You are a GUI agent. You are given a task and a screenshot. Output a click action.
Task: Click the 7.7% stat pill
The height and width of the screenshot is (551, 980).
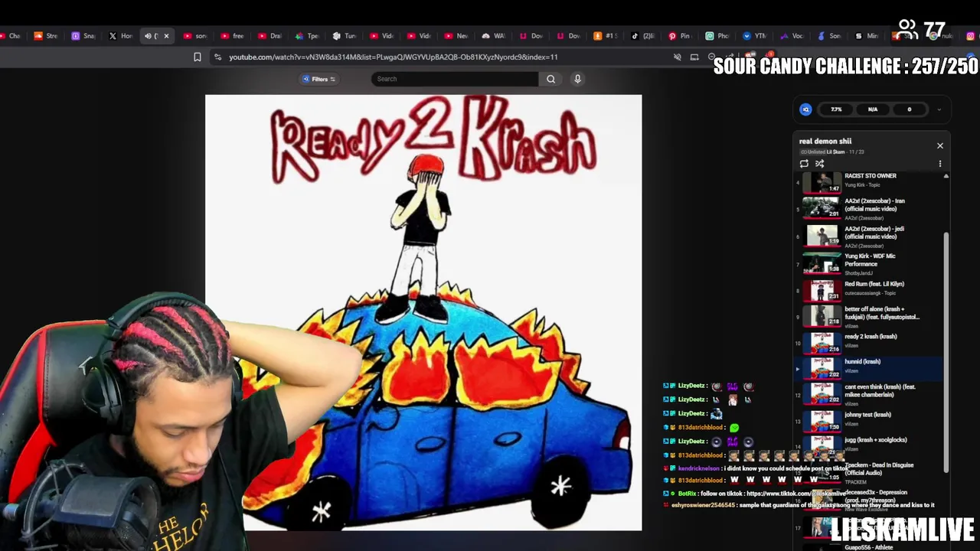point(836,109)
